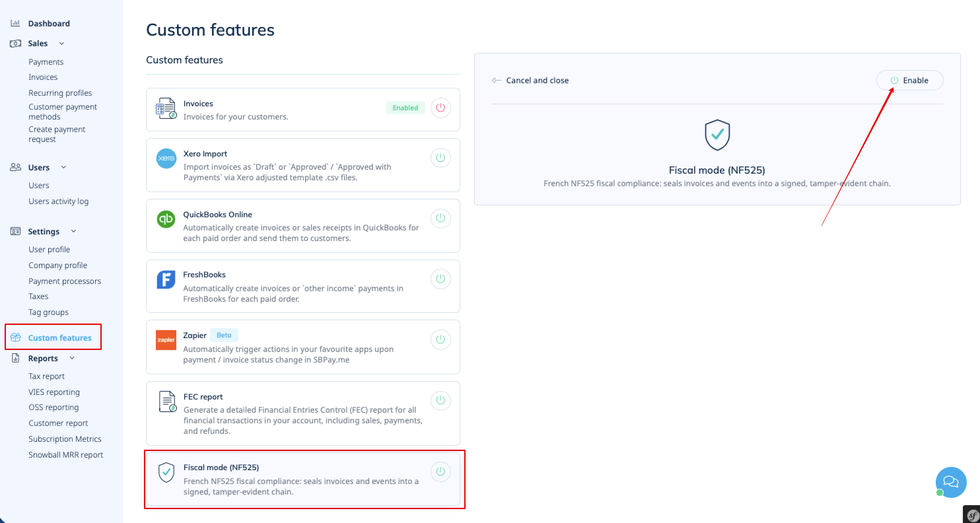Collapse the Users section chevron
980x523 pixels.
coord(63,167)
